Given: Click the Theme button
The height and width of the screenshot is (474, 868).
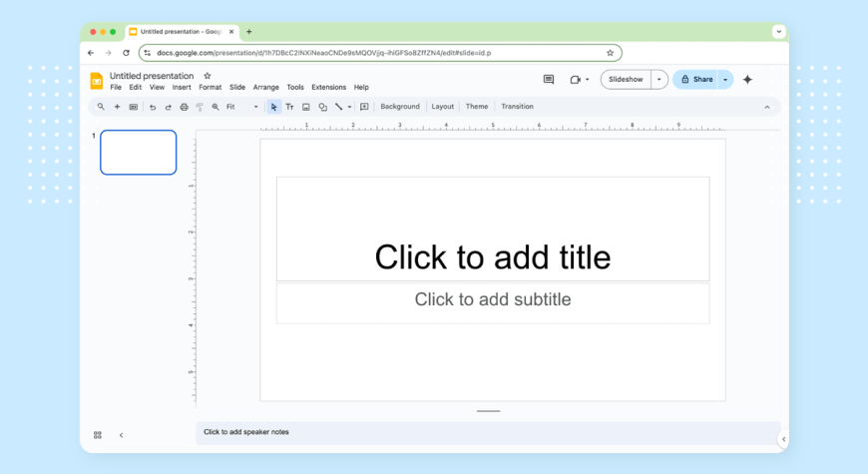Looking at the screenshot, I should [x=477, y=107].
